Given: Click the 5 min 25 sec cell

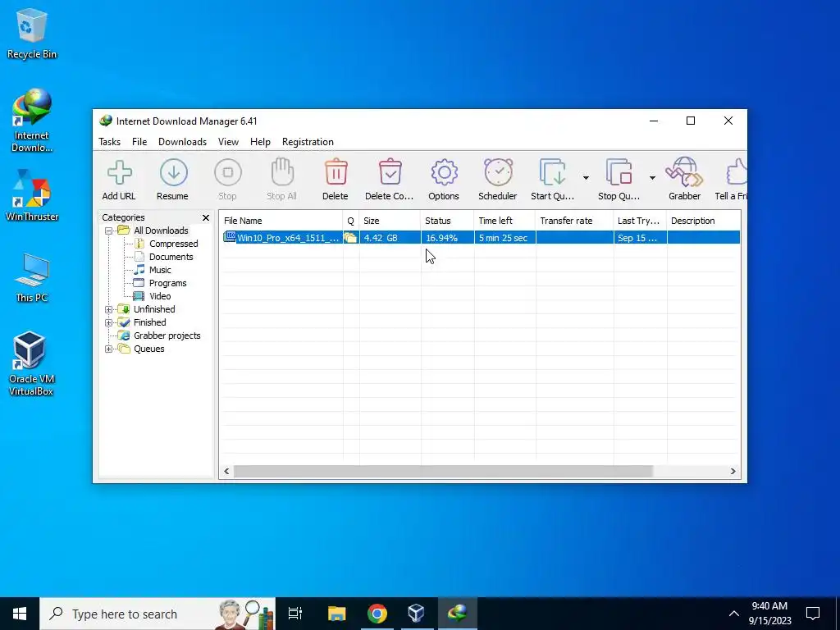Looking at the screenshot, I should point(503,238).
